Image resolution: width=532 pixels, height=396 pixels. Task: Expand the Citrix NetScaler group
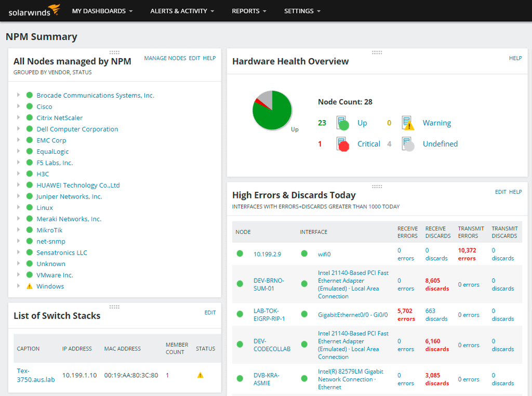pos(18,117)
